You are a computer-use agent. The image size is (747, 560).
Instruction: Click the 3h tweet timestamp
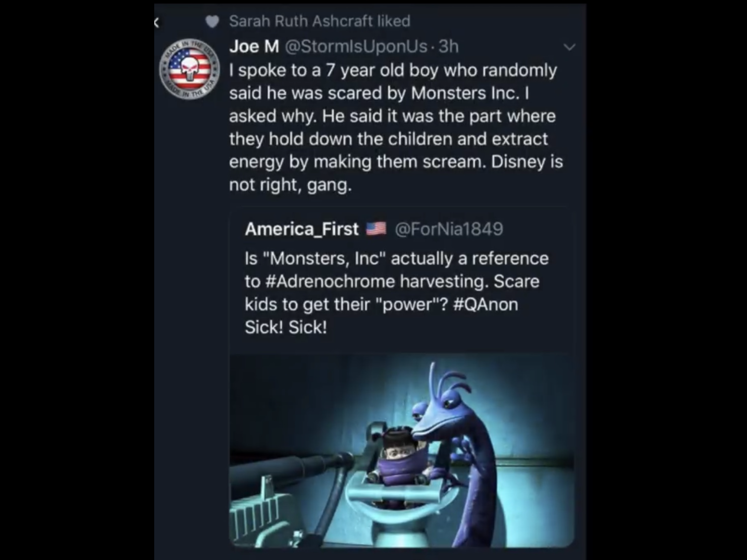(448, 46)
